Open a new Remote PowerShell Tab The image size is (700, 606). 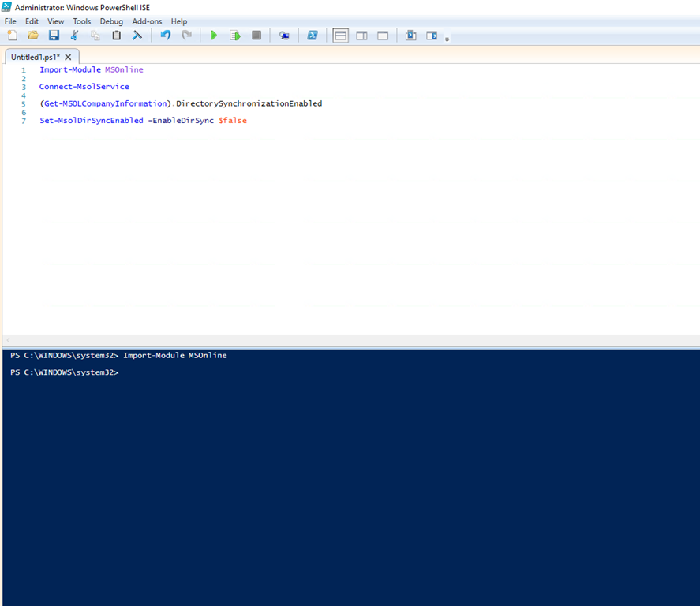(x=284, y=35)
